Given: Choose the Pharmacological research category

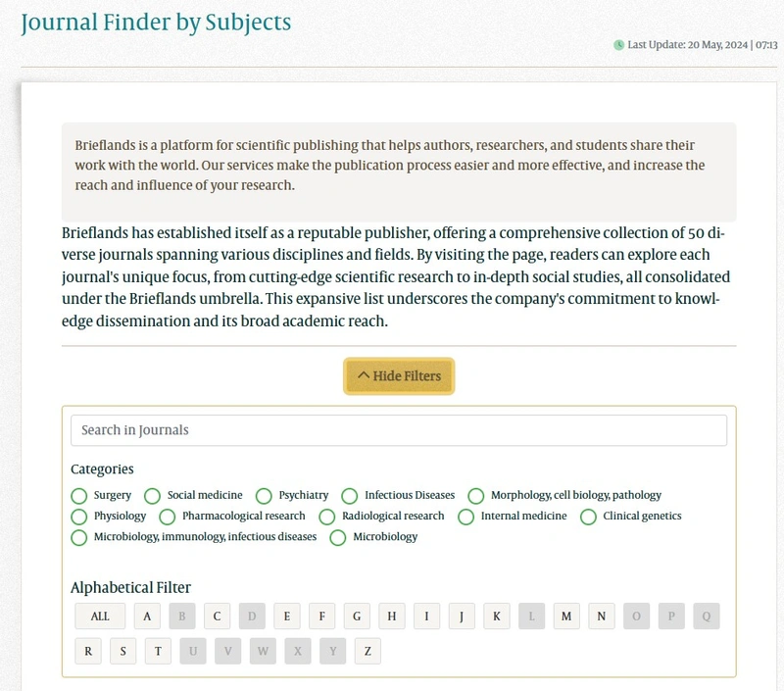Looking at the screenshot, I should (167, 517).
